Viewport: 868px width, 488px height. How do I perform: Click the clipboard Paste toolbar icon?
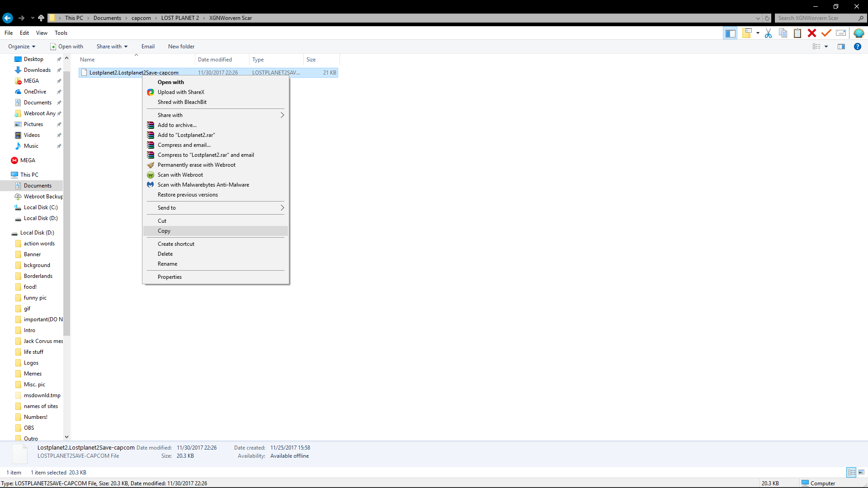(797, 33)
